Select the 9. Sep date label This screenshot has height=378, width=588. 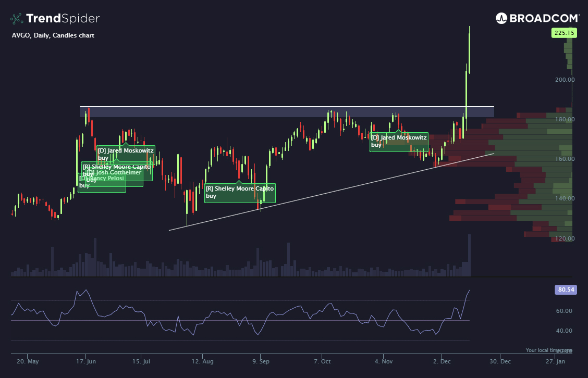(261, 361)
